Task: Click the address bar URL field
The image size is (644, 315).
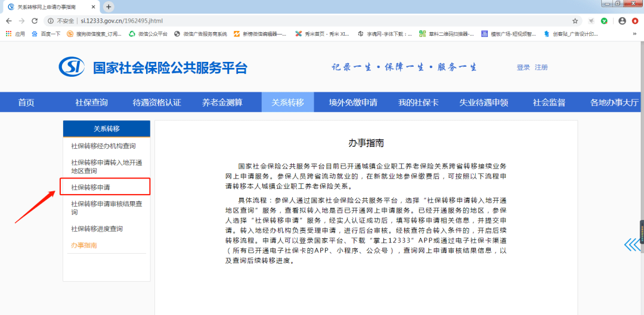Action: (x=308, y=21)
